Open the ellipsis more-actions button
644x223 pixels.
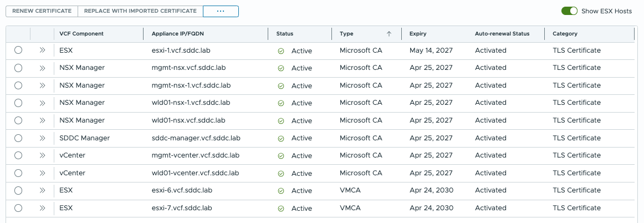tap(221, 11)
